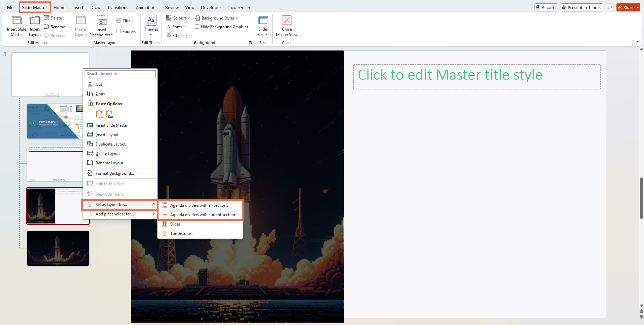Open the File tab
Image resolution: width=644 pixels, height=325 pixels.
click(x=10, y=7)
